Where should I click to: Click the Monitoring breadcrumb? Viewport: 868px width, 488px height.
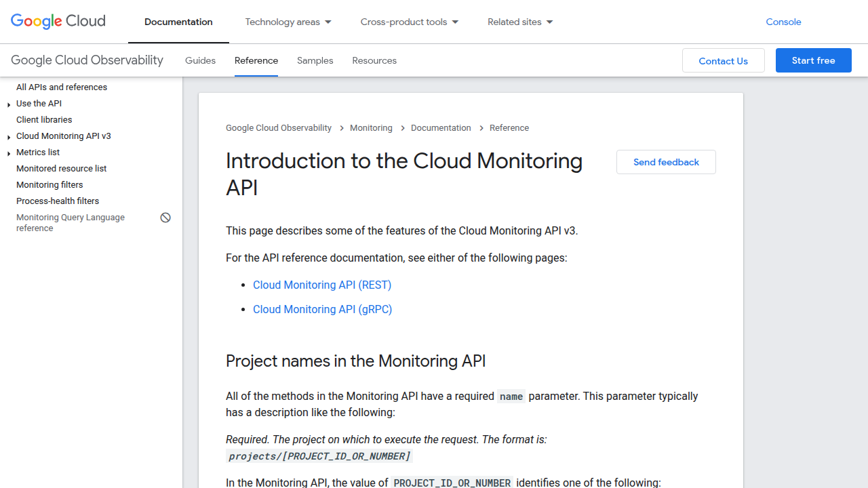point(371,127)
